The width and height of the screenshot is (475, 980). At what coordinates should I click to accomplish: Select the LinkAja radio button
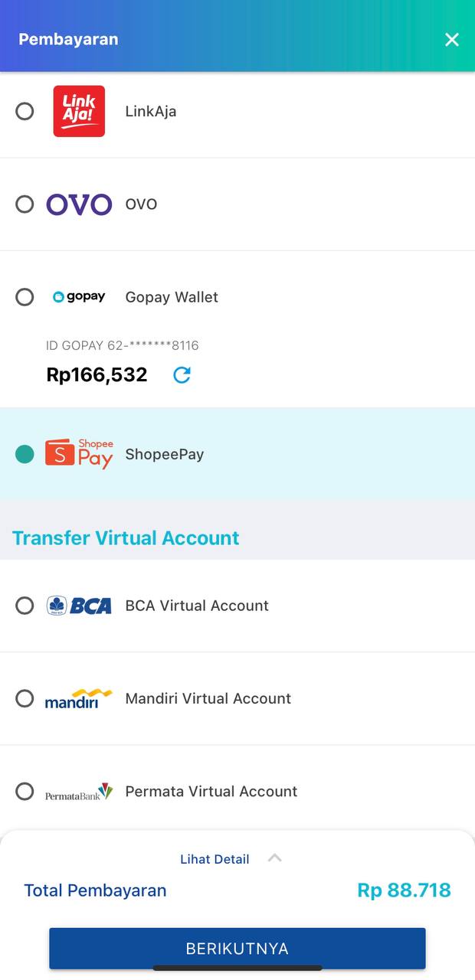tap(25, 111)
